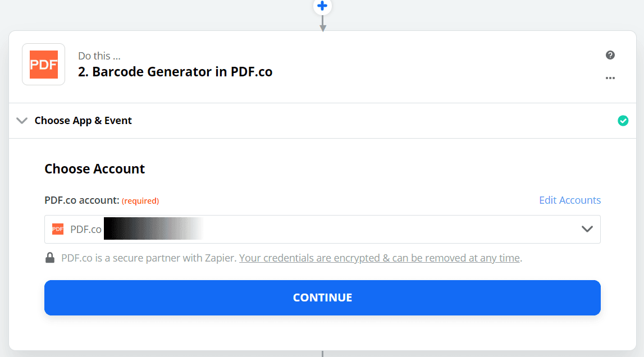
Task: Click the Edit Accounts link
Action: click(570, 200)
